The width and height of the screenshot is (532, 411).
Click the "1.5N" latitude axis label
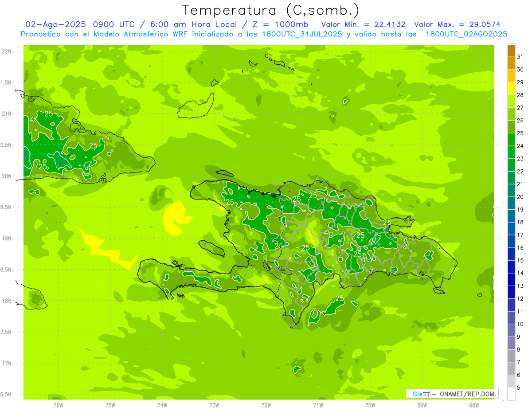(6, 82)
